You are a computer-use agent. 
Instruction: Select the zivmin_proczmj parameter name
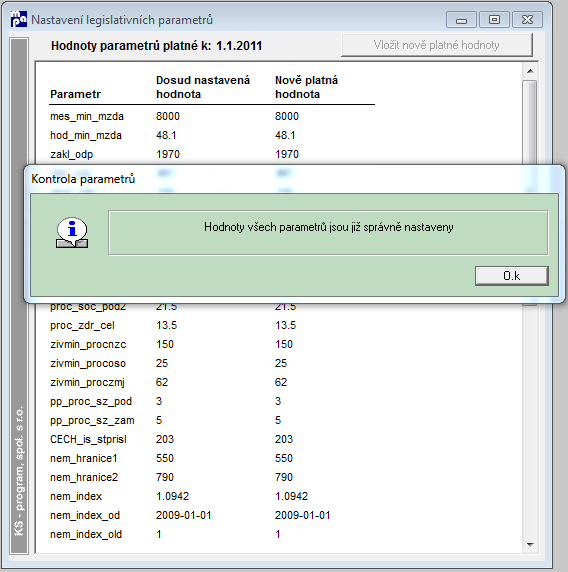tap(87, 383)
